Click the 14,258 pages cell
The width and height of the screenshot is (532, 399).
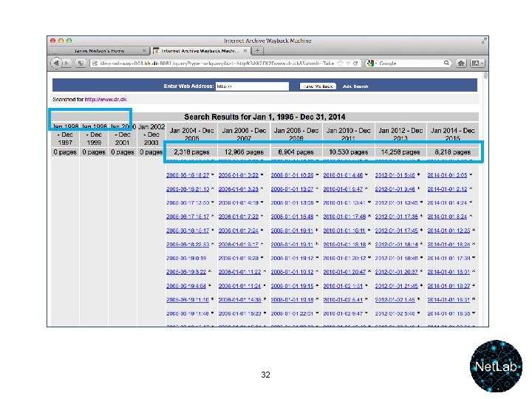400,152
